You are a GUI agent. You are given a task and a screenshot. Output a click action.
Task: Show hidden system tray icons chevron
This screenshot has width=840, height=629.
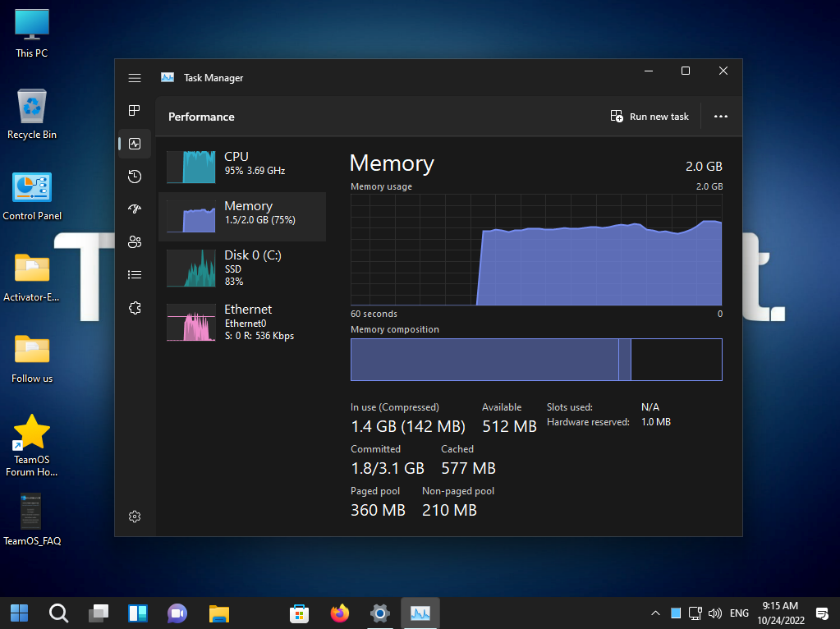[x=655, y=613]
